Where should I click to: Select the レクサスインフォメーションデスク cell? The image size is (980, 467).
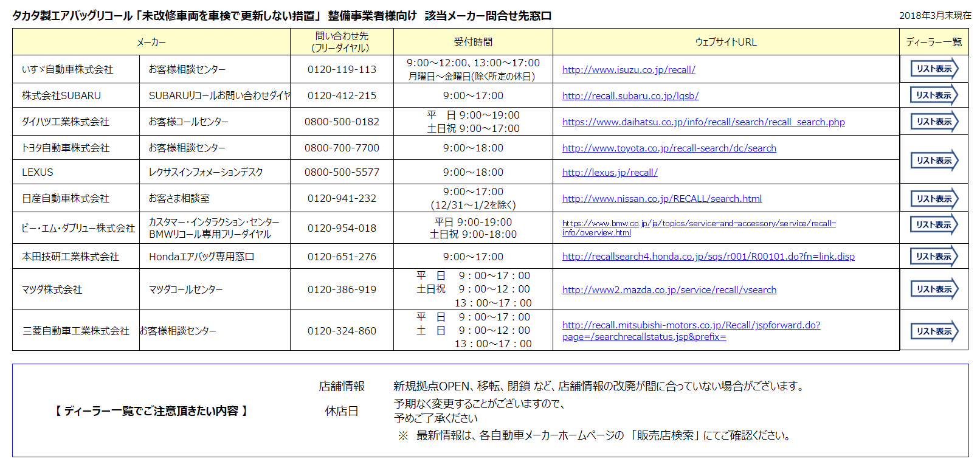pos(215,172)
